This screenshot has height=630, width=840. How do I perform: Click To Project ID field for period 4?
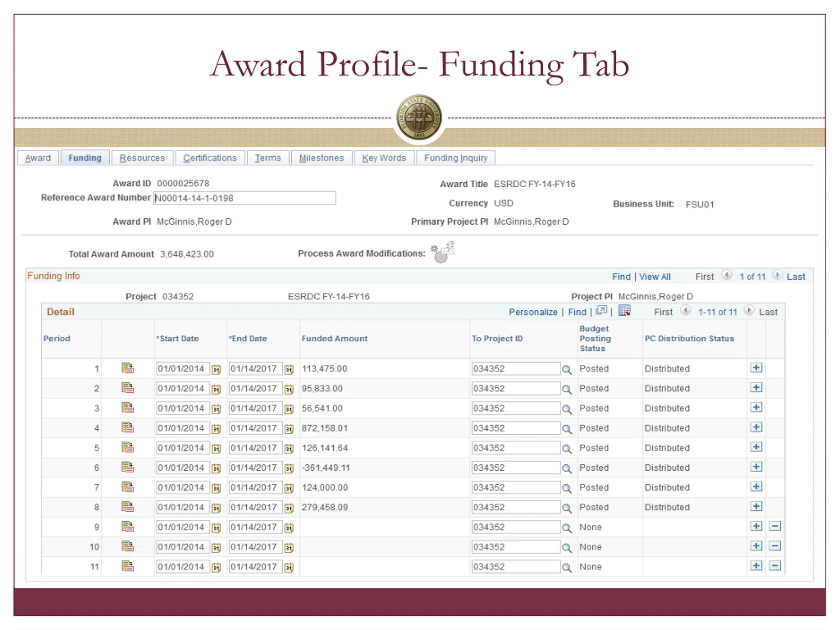[516, 428]
